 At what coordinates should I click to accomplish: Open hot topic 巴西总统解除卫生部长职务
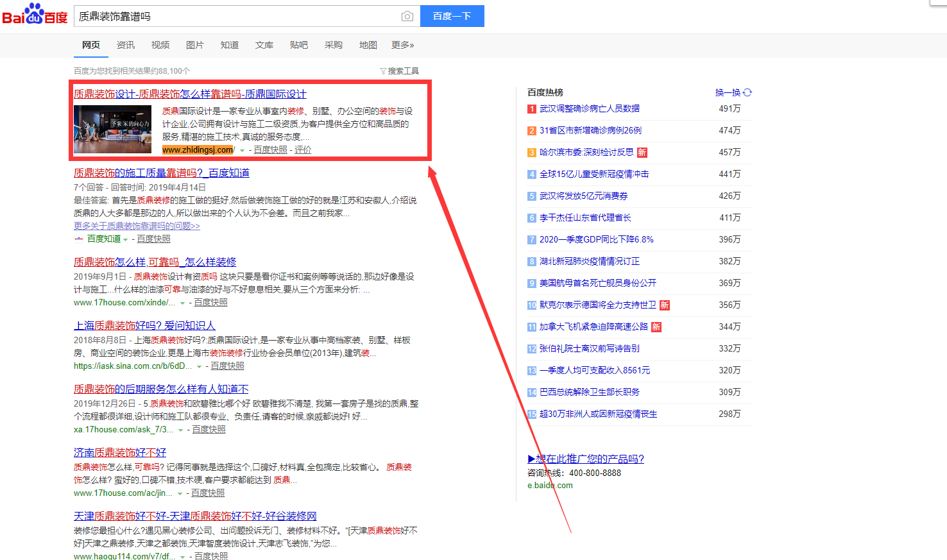coord(590,393)
